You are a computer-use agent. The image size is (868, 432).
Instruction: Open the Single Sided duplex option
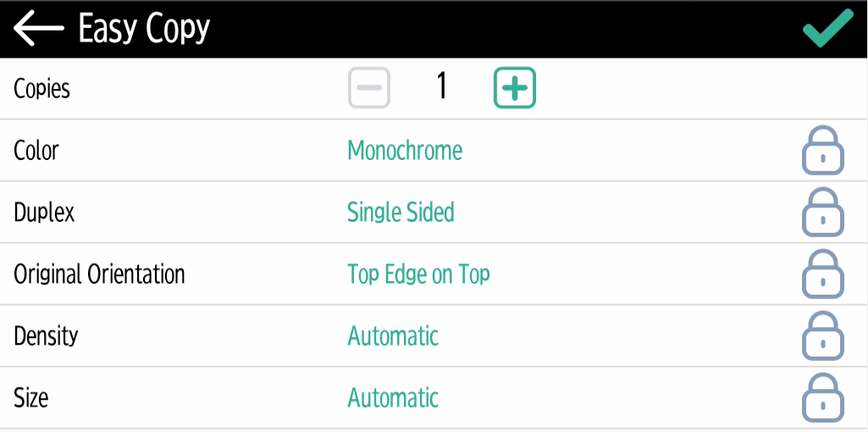coord(401,212)
